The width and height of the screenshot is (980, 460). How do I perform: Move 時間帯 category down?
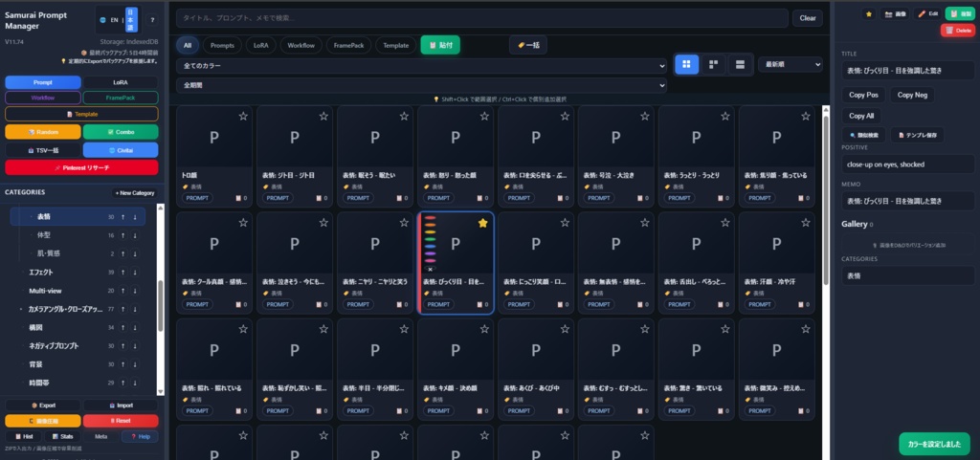[135, 383]
